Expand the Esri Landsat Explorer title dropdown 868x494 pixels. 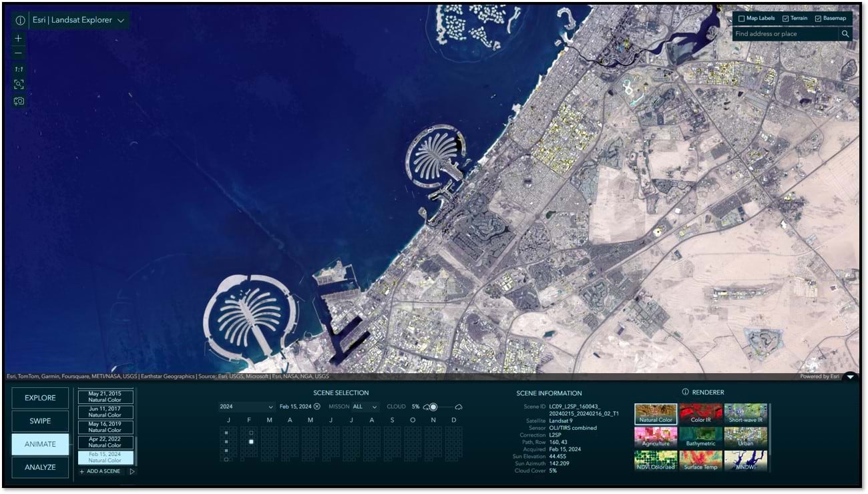point(121,21)
